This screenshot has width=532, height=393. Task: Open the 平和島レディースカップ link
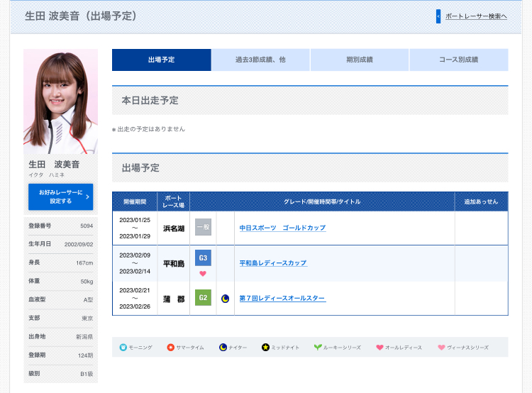pyautogui.click(x=273, y=263)
